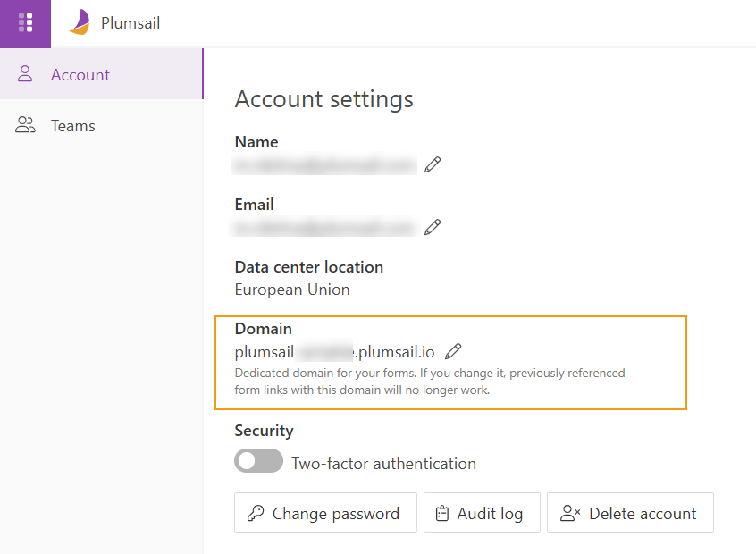Enable the Two-factor authentication switch
This screenshot has width=756, height=554.
(x=258, y=462)
